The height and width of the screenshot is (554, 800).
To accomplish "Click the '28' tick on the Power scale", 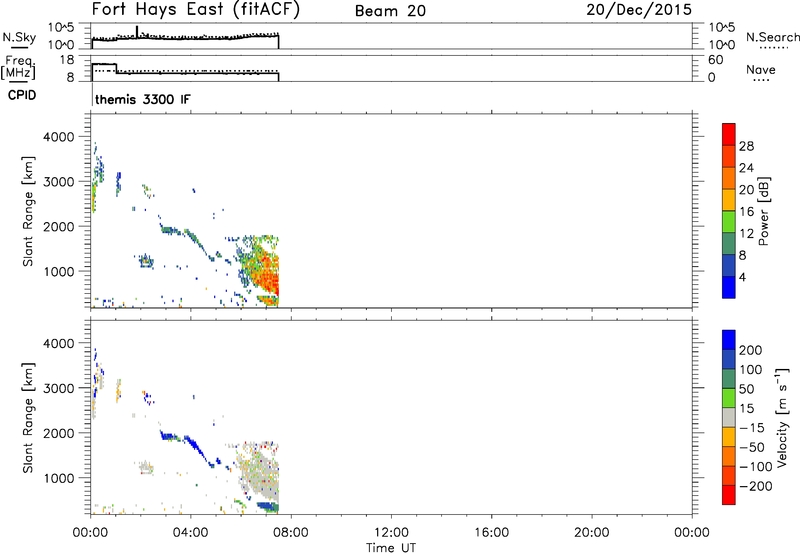I will tap(746, 146).
